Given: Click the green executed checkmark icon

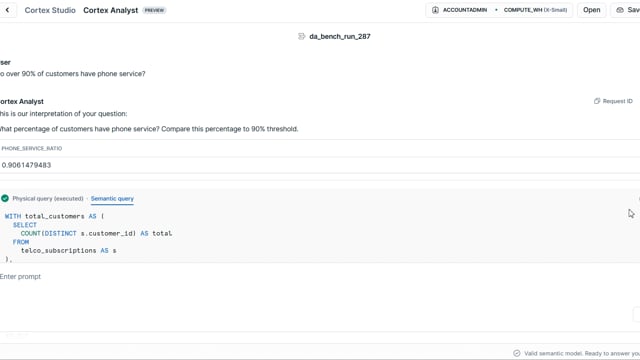Looking at the screenshot, I should pos(5,198).
